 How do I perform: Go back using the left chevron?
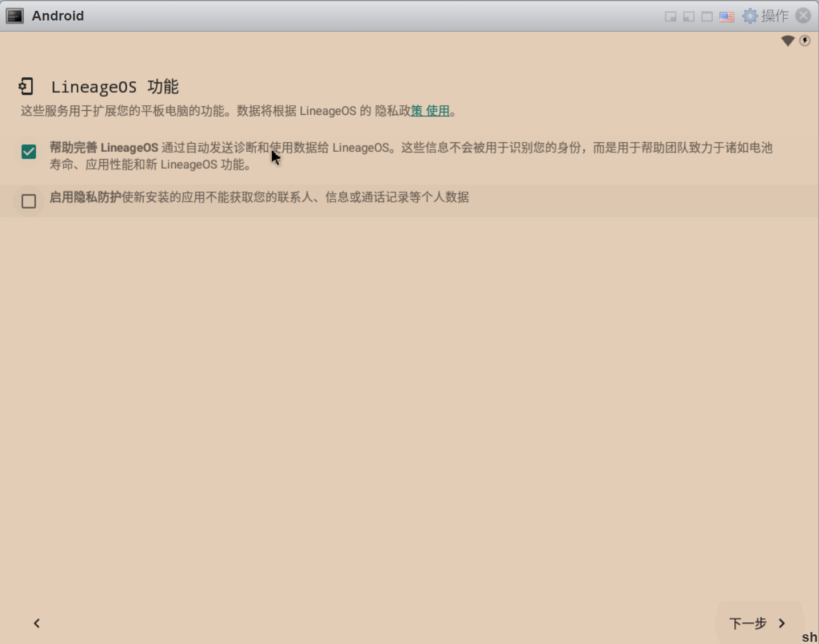pyautogui.click(x=37, y=624)
